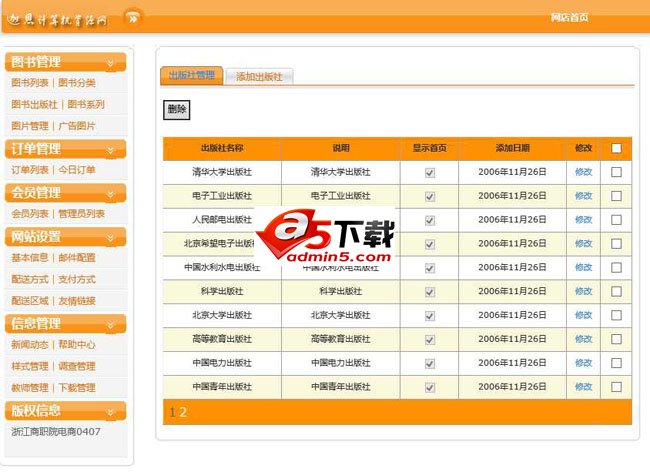Check the select-all checkbox in table header
Image resolution: width=650 pixels, height=472 pixels.
[x=616, y=148]
